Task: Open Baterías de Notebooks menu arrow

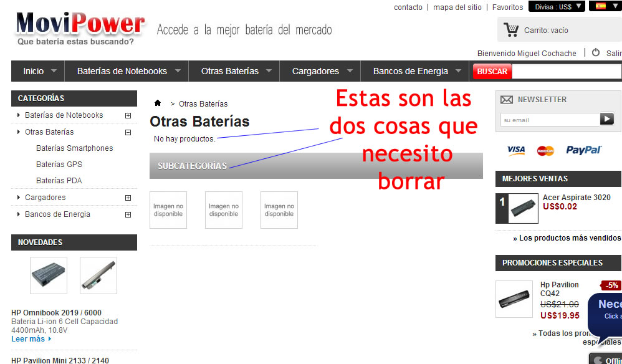Action: (x=178, y=71)
